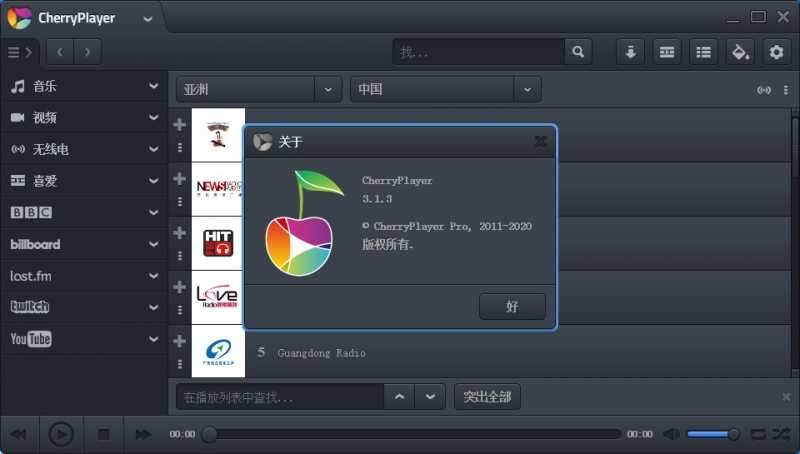Image resolution: width=800 pixels, height=454 pixels.
Task: Add the NEWS radio station with plus
Action: [180, 179]
